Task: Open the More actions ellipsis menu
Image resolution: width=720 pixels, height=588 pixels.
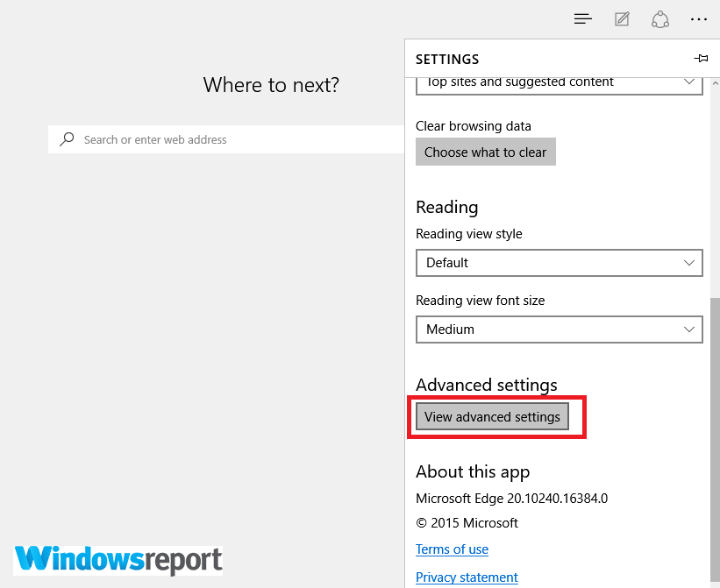Action: tap(699, 19)
